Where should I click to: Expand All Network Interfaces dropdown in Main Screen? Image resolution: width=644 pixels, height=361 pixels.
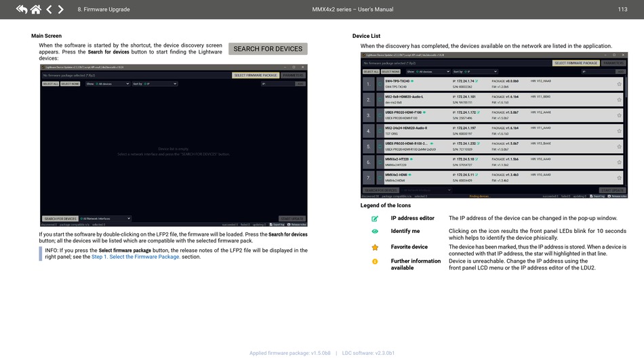[x=105, y=219]
